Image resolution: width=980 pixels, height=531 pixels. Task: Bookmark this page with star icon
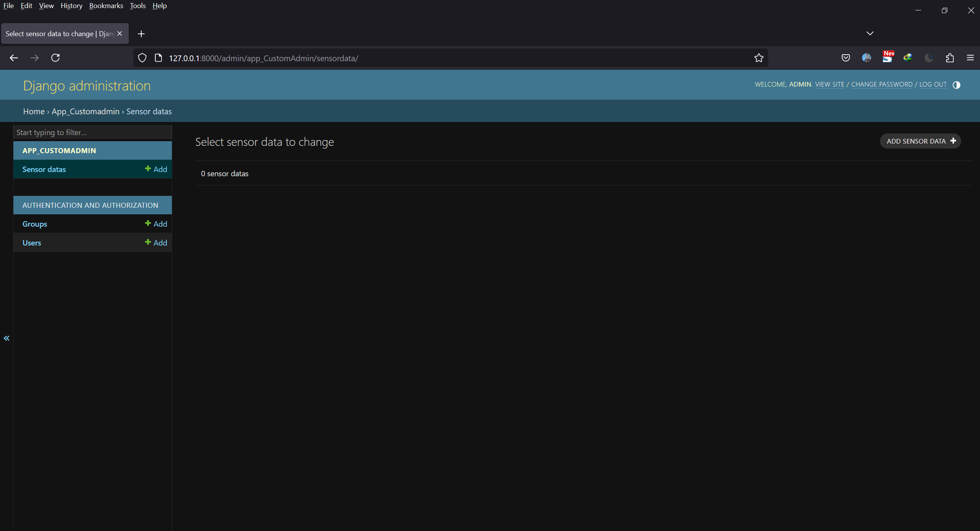pos(759,58)
